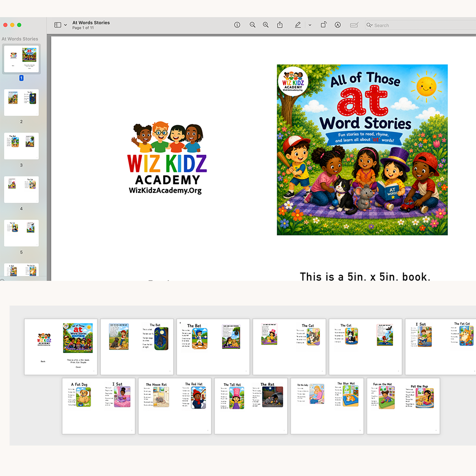This screenshot has height=476, width=476.
Task: Open the sidebar view options chevron
Action: click(x=65, y=25)
